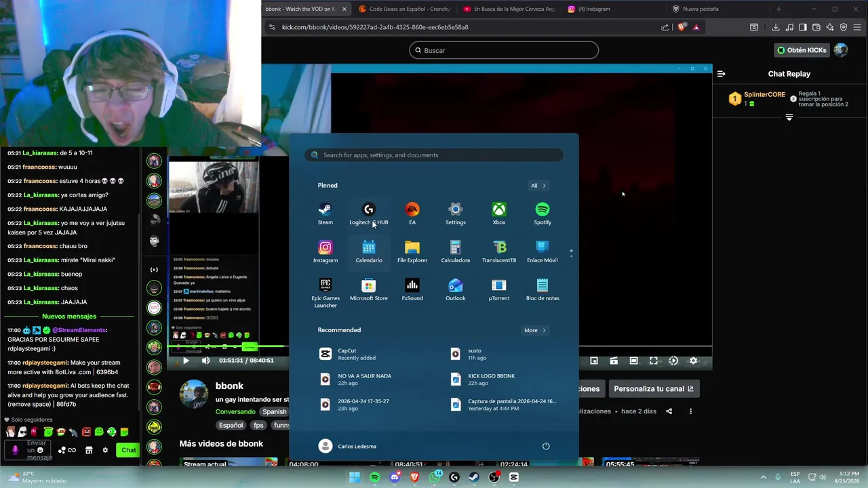Screen dimensions: 868x488
Task: Open Calculadora pinned app
Action: [456, 251]
